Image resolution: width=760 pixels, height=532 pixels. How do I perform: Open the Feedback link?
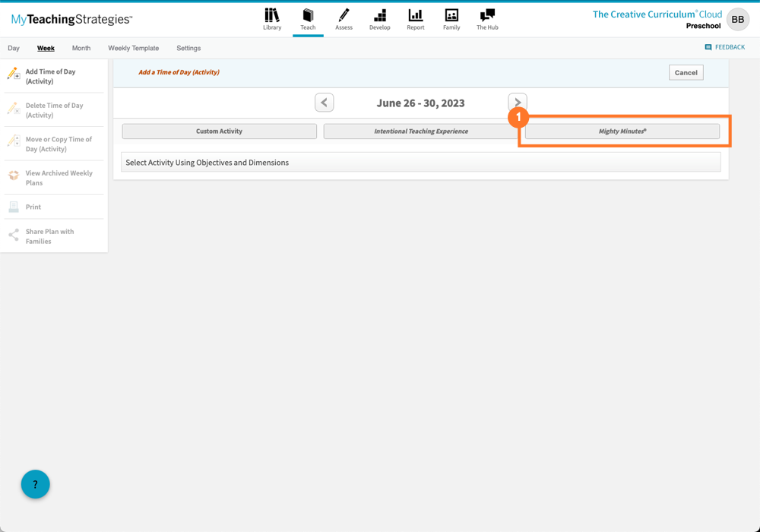coord(725,46)
